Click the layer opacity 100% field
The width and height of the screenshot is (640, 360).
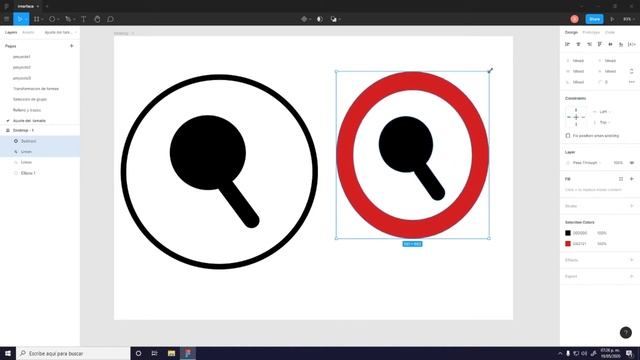(x=618, y=162)
